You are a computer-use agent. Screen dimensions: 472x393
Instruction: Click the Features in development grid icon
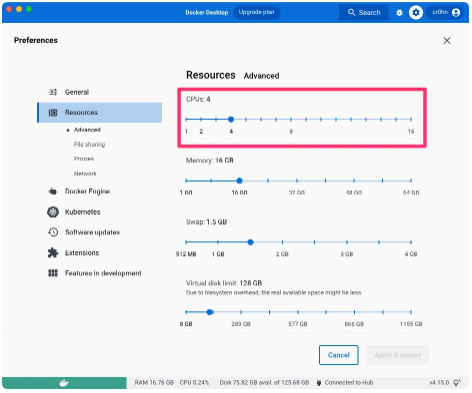[53, 273]
